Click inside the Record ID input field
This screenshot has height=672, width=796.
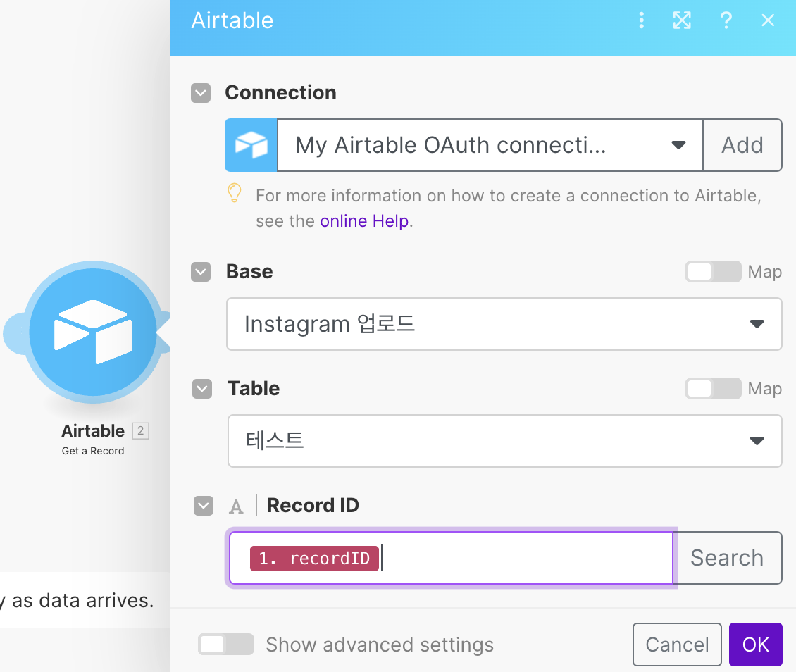tap(452, 558)
